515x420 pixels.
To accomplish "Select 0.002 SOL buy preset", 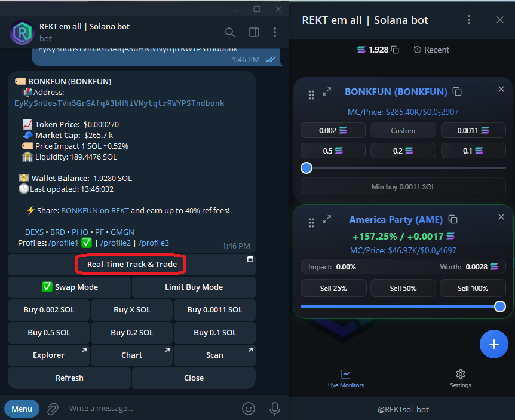I will (x=333, y=130).
